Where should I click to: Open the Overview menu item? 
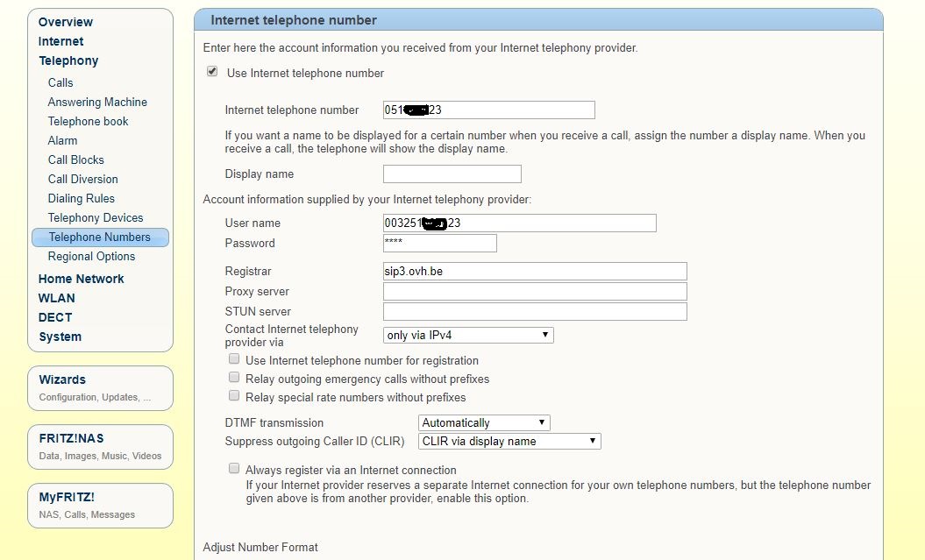[66, 22]
